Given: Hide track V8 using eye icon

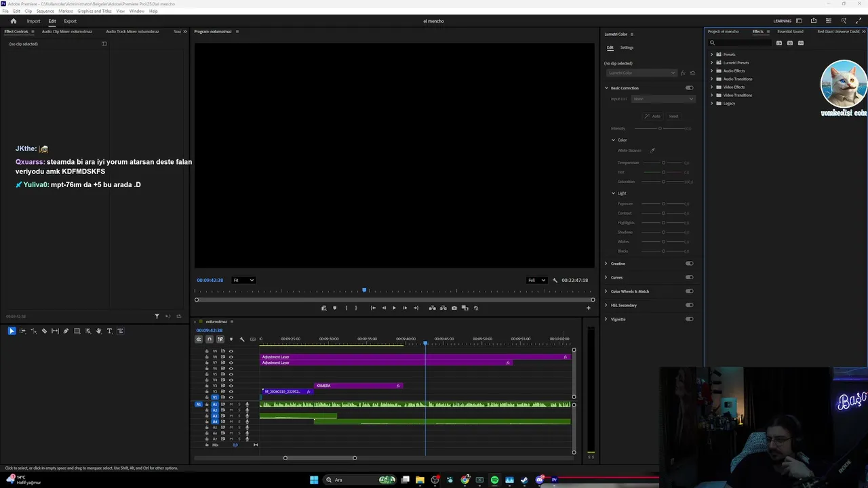Looking at the screenshot, I should point(231,357).
